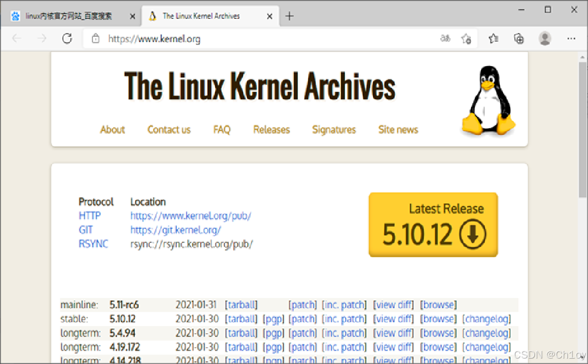Image resolution: width=588 pixels, height=364 pixels.
Task: Browse the longterm 4.19.172 source
Action: [x=438, y=347]
